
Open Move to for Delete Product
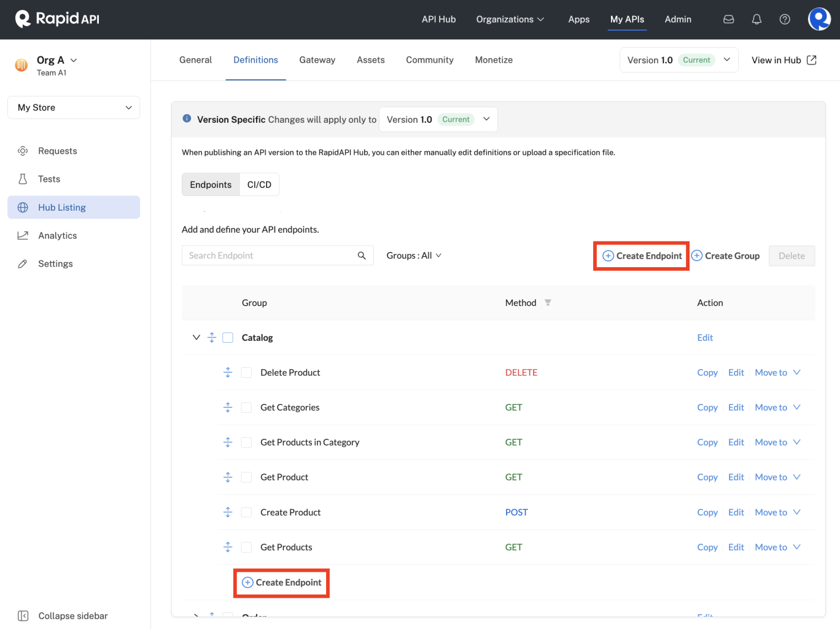coord(777,373)
